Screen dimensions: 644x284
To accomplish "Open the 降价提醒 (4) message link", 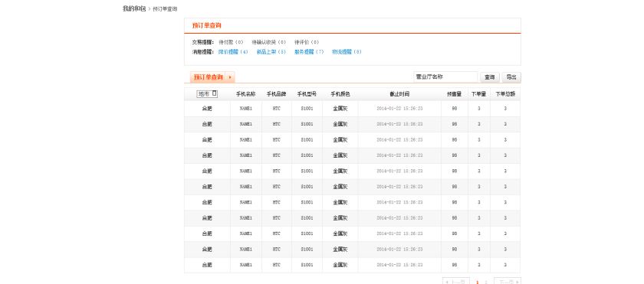I will [x=233, y=52].
